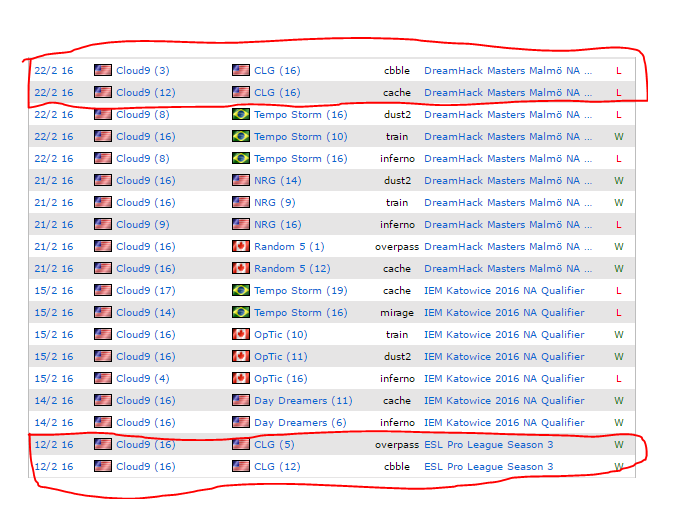Open the Cloud9 (9) team link
The image size is (680, 526).
point(143,225)
